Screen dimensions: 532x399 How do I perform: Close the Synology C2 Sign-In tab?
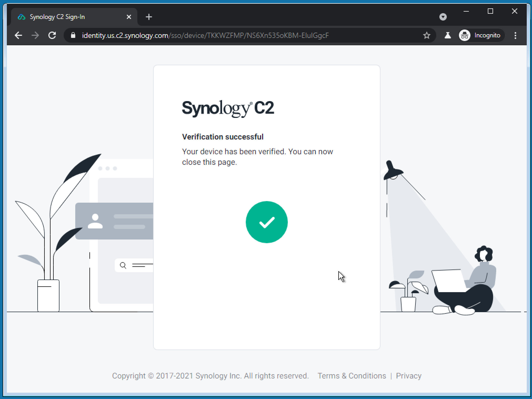[x=129, y=17]
